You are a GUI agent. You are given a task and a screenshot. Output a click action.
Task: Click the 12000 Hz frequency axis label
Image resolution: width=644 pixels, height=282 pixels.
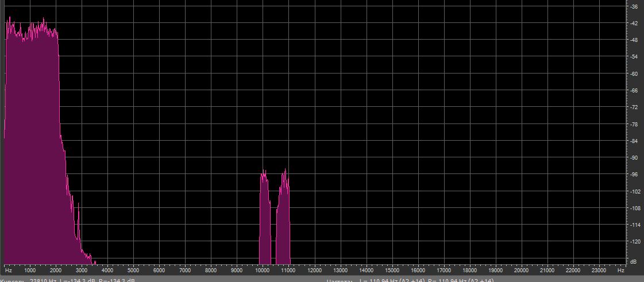314,271
